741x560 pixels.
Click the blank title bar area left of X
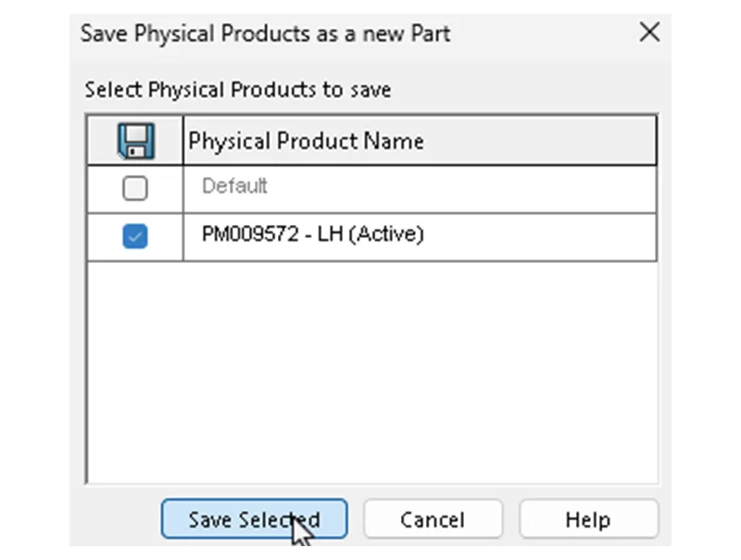coord(546,34)
